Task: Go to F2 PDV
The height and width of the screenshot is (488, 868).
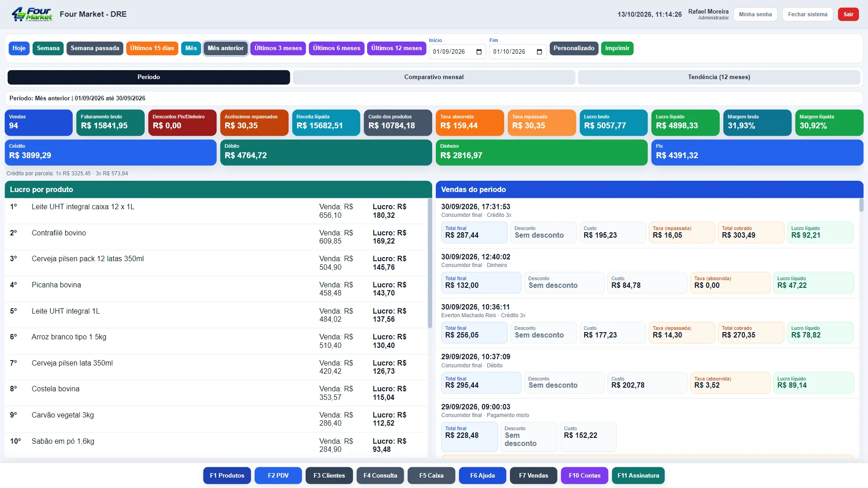Action: pos(278,476)
